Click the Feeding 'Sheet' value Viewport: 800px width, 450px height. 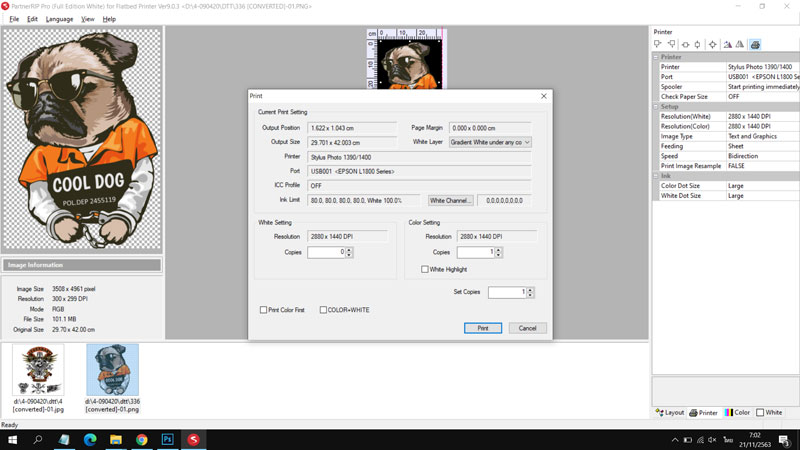pos(735,146)
